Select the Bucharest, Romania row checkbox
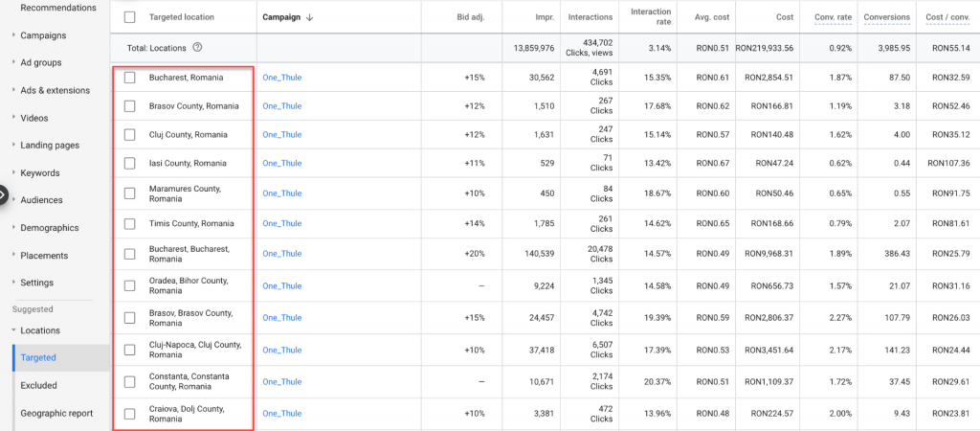 pyautogui.click(x=130, y=78)
